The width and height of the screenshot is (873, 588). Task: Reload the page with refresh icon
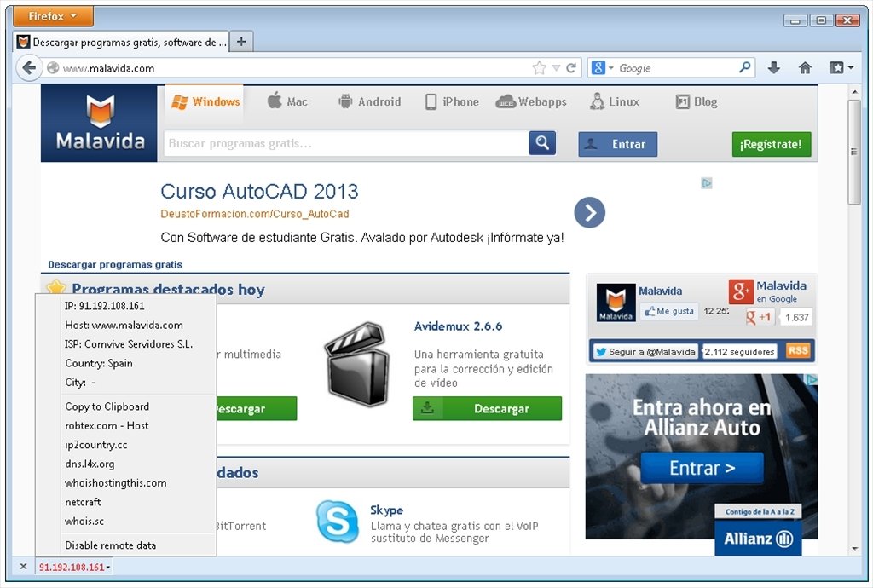tap(570, 68)
